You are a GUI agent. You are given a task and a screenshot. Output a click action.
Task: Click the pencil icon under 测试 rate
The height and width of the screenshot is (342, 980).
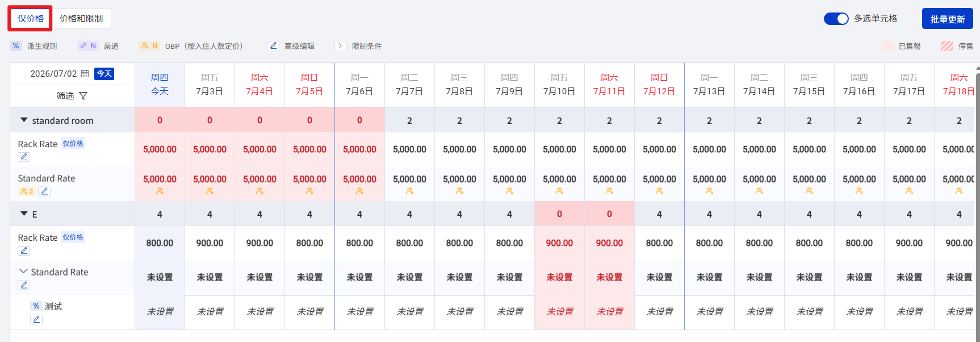pos(36,319)
